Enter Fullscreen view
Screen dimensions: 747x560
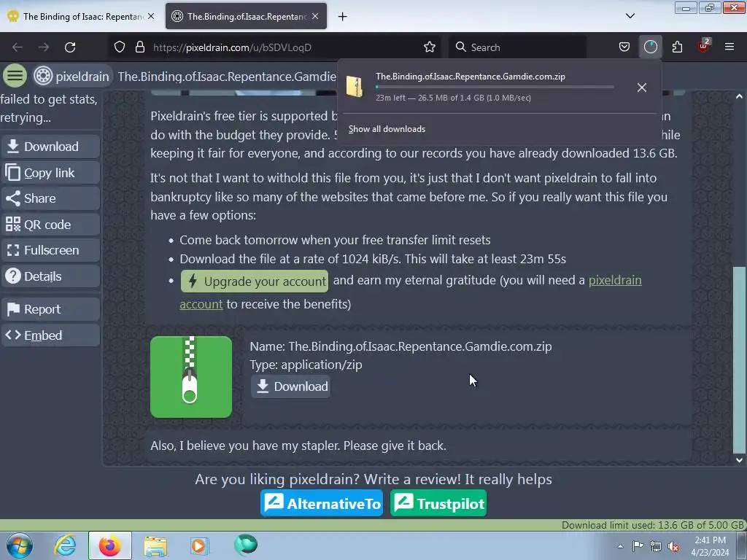pyautogui.click(x=50, y=251)
